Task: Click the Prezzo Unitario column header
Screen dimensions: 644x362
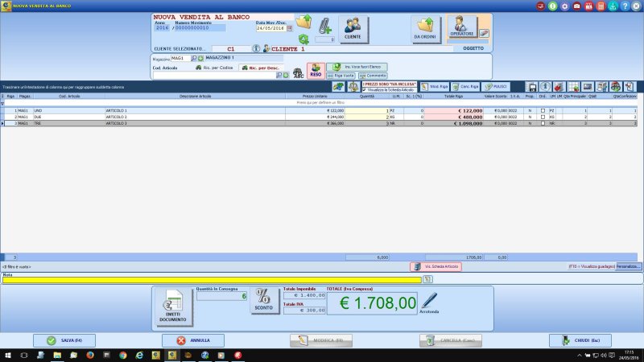Action: 315,96
